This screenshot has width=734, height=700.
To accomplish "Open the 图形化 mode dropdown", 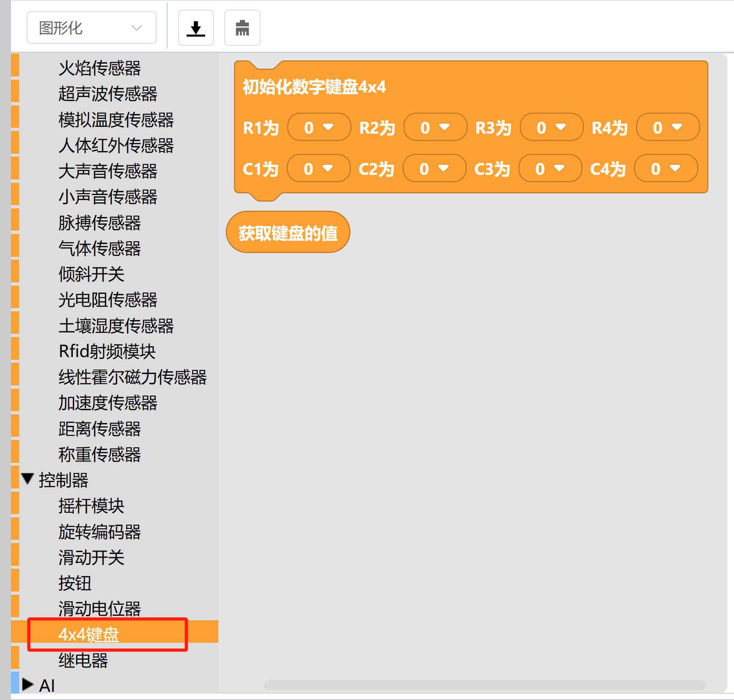I will click(92, 28).
